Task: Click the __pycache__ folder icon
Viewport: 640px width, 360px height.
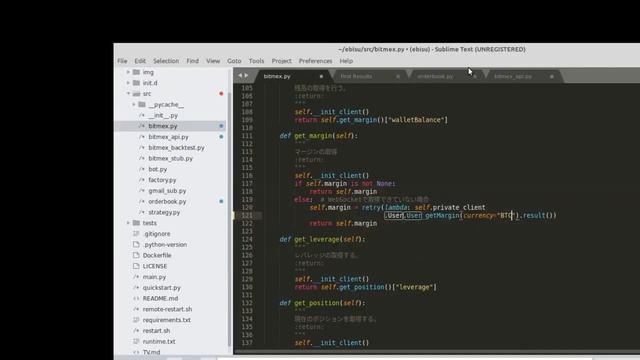Action: (142, 104)
